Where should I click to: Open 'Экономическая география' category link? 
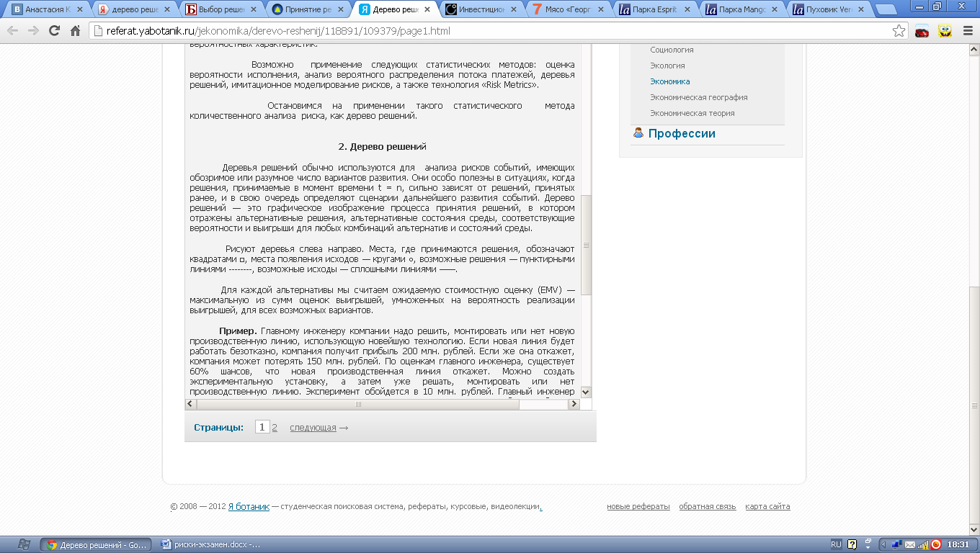tap(698, 97)
